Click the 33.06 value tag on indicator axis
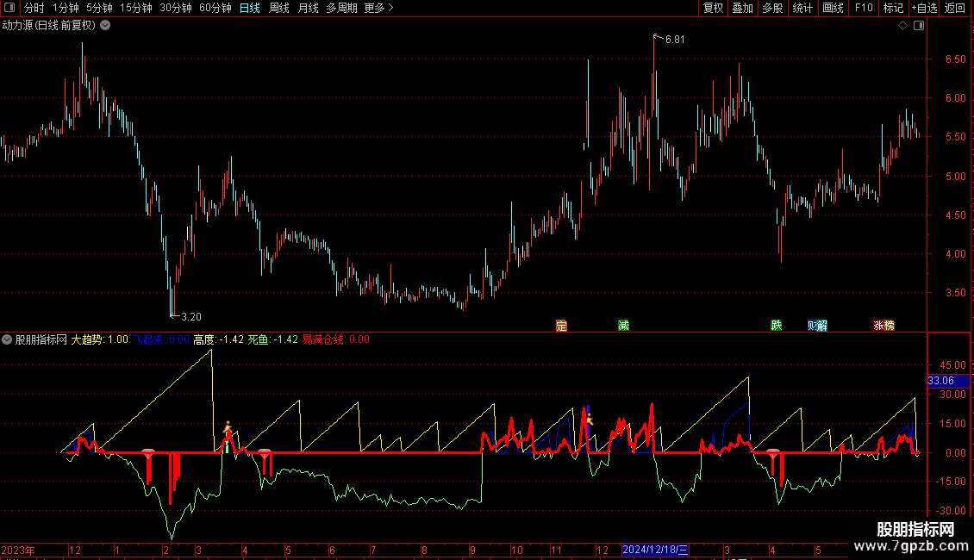This screenshot has width=974, height=560. point(948,381)
